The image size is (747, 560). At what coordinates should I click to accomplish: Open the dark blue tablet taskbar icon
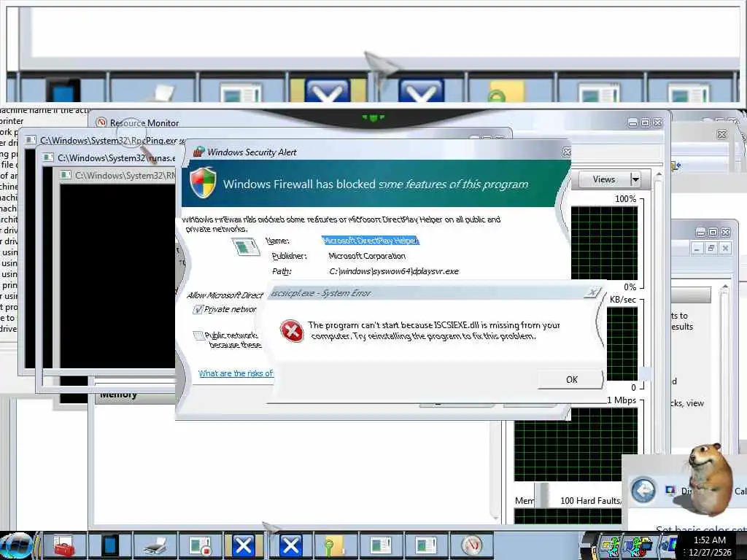pyautogui.click(x=109, y=545)
